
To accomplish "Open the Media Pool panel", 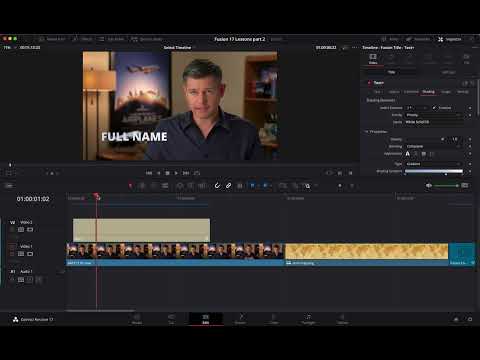I will point(52,39).
